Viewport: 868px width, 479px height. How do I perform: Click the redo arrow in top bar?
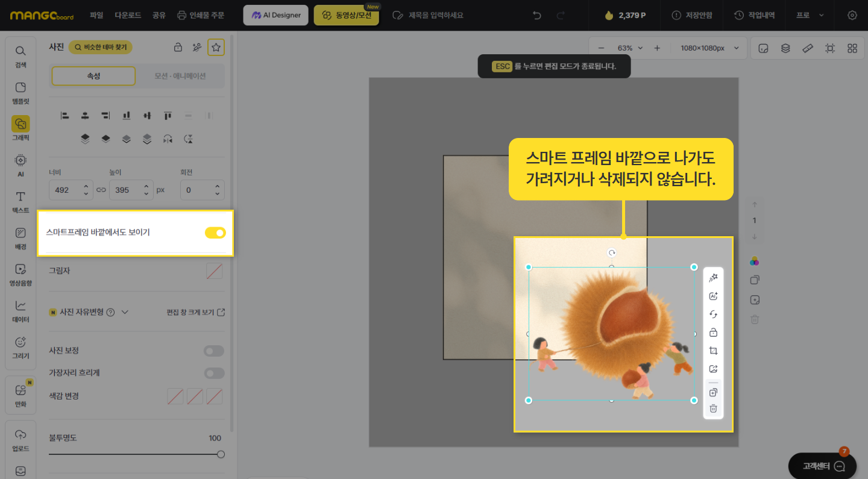click(x=561, y=15)
